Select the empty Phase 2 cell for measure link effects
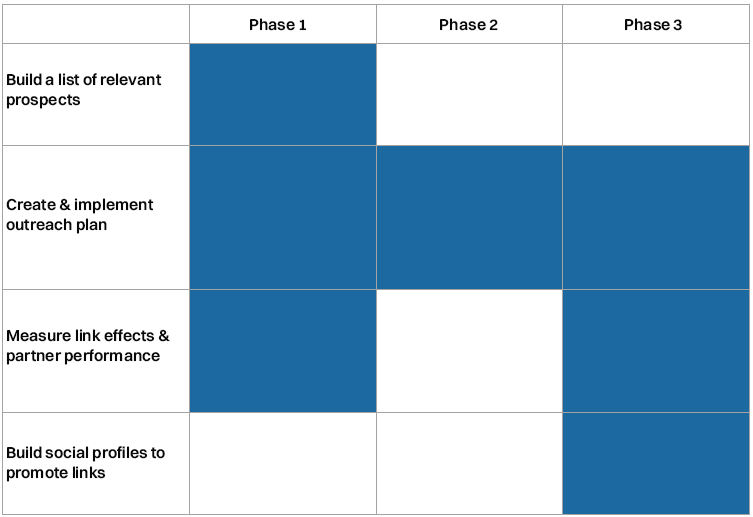The image size is (753, 517). (469, 351)
